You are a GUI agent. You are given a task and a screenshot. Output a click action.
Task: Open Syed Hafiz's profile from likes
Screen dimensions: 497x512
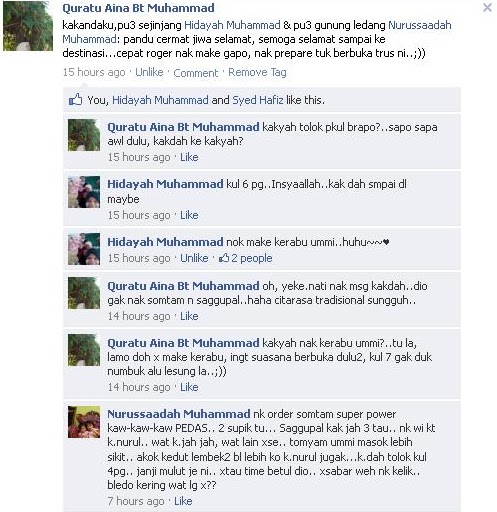coord(258,100)
